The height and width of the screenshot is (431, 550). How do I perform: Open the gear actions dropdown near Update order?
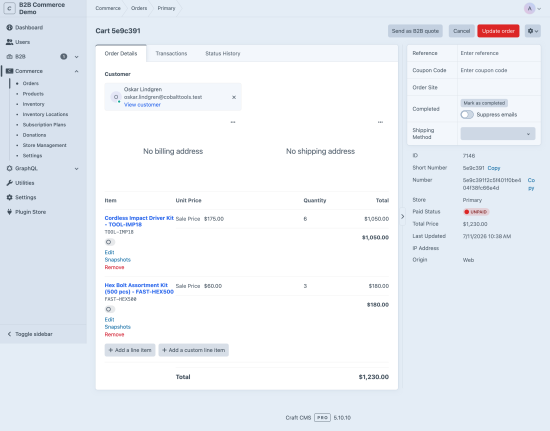532,31
